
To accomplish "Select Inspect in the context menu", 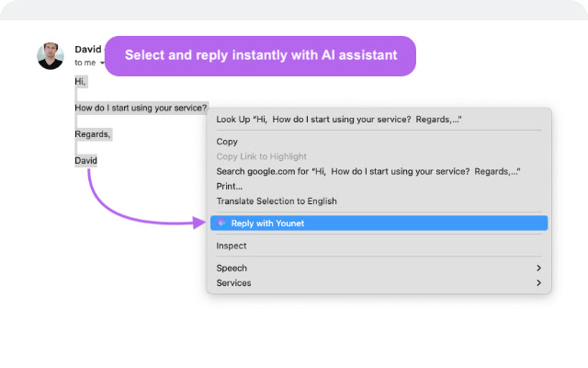I will (379, 246).
